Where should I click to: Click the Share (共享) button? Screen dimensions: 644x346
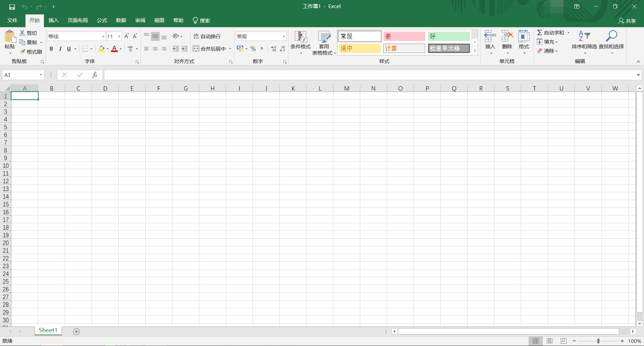pos(627,21)
